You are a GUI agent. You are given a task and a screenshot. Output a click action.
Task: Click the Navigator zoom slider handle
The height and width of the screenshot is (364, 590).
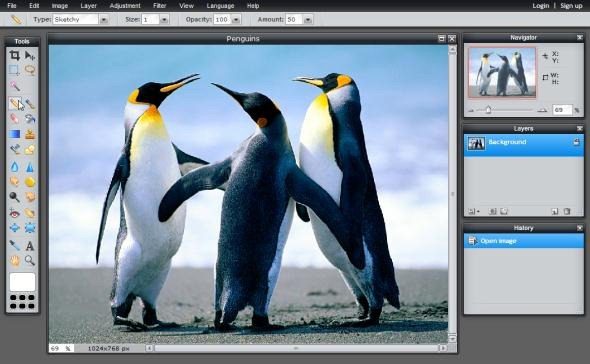click(x=488, y=110)
